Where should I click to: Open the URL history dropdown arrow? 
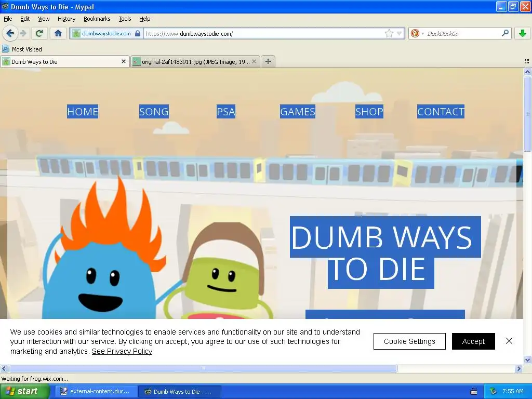[400, 33]
